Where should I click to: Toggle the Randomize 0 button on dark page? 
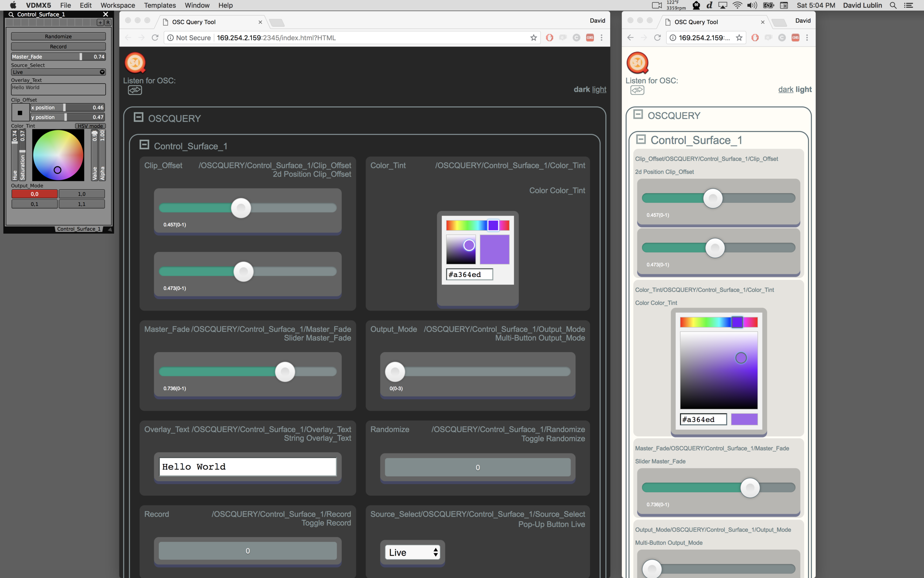[x=478, y=467]
